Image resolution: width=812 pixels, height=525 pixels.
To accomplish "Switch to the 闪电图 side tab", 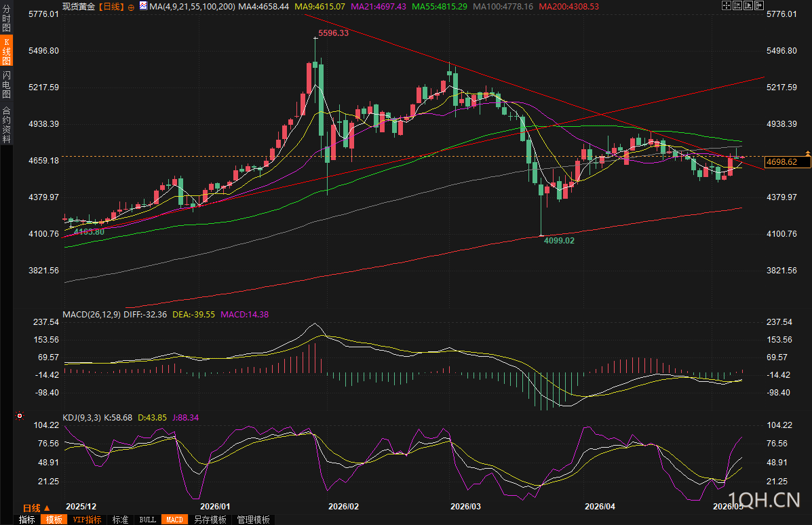I will [x=6, y=85].
